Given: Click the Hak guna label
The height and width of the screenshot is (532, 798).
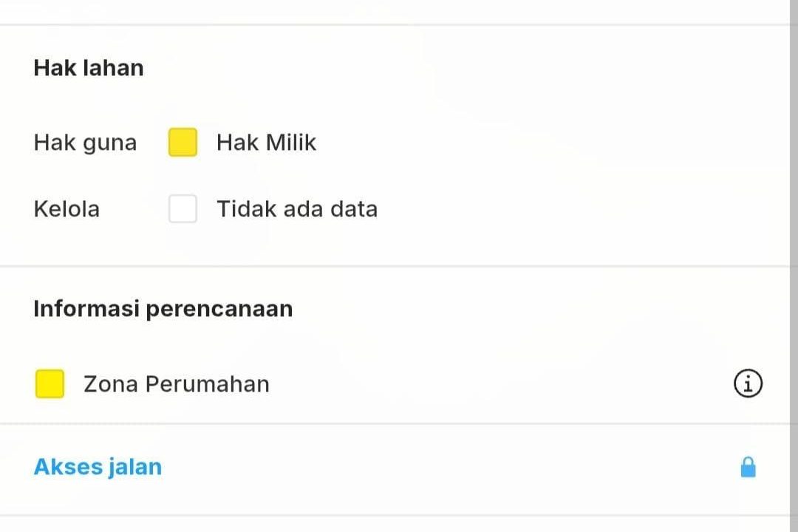Looking at the screenshot, I should (x=85, y=143).
